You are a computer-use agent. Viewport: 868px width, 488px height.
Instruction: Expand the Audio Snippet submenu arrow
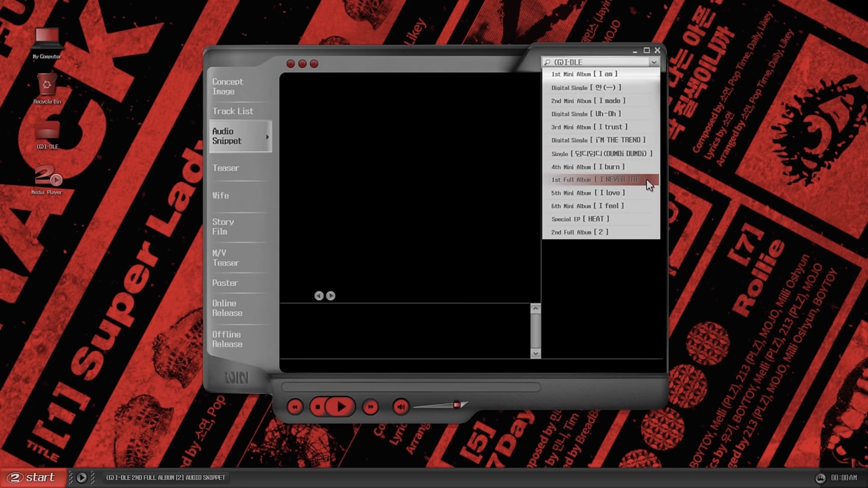[x=267, y=137]
